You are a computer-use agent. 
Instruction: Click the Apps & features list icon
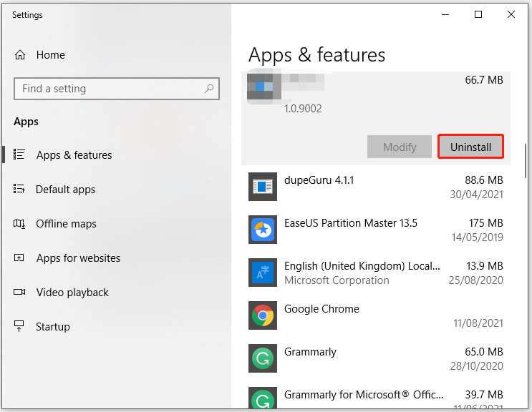(19, 154)
